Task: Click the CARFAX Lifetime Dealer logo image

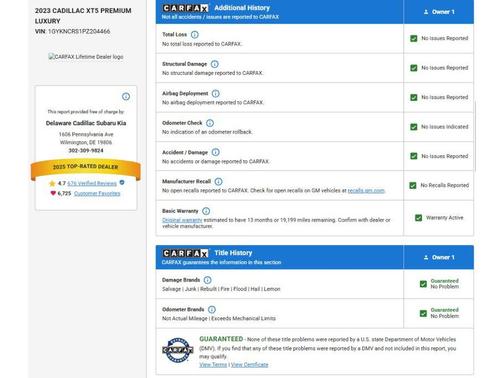Action: (86, 57)
